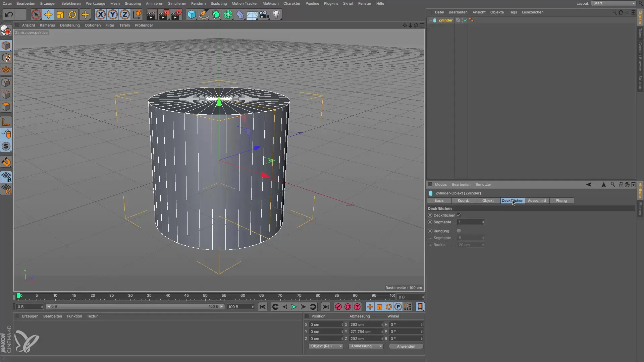
Task: Select Edges mode icon
Action: [6, 95]
